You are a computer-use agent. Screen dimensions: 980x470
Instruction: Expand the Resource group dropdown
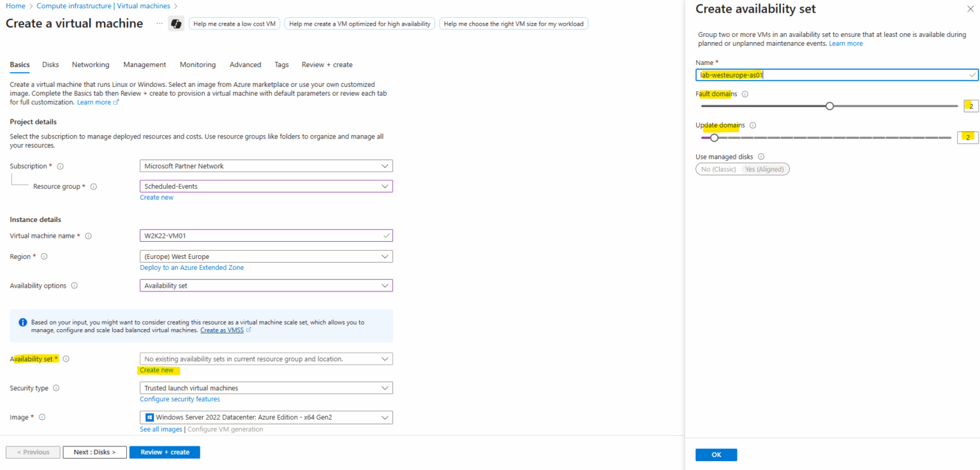pos(265,186)
